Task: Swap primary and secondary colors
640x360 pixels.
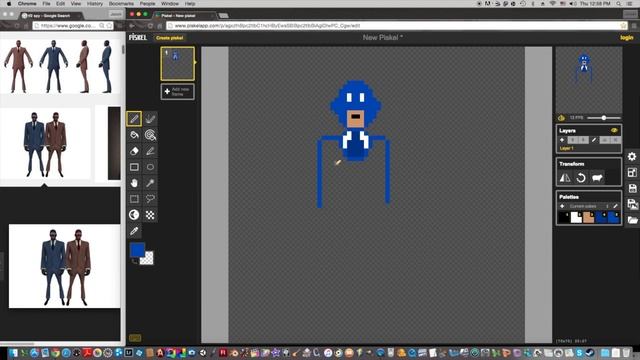Action: (x=134, y=261)
